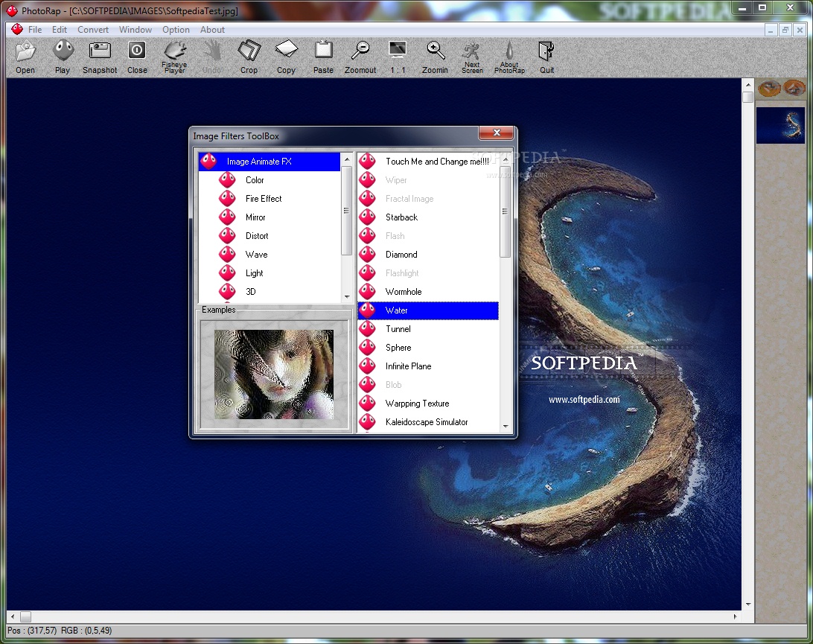Click the Zoomout magnifier icon
Screen dimensions: 813x644
pyautogui.click(x=360, y=57)
